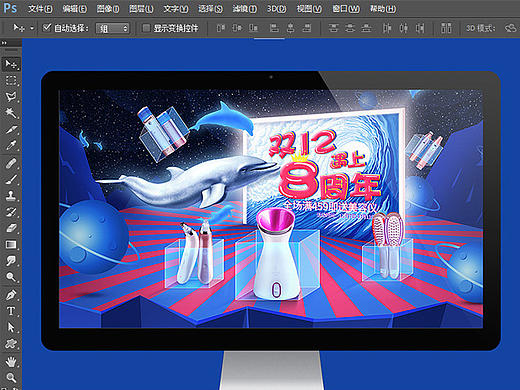Open the 窗口(W) menu

pos(346,9)
